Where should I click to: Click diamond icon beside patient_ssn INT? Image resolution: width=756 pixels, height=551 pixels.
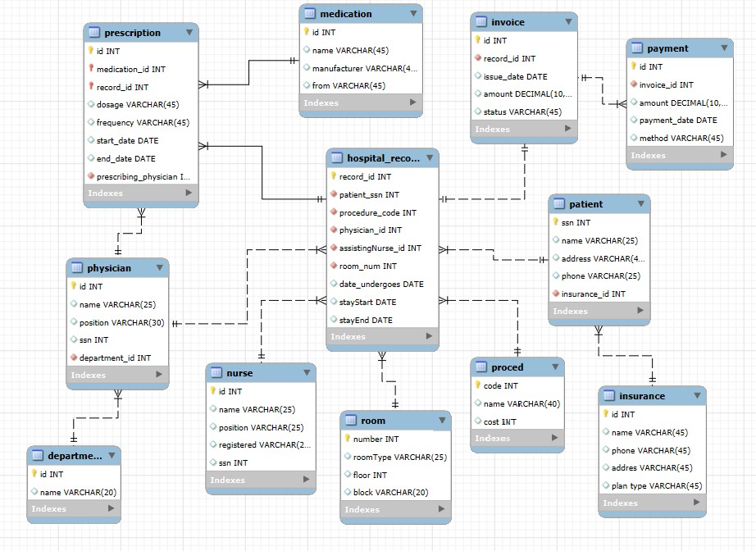point(333,194)
